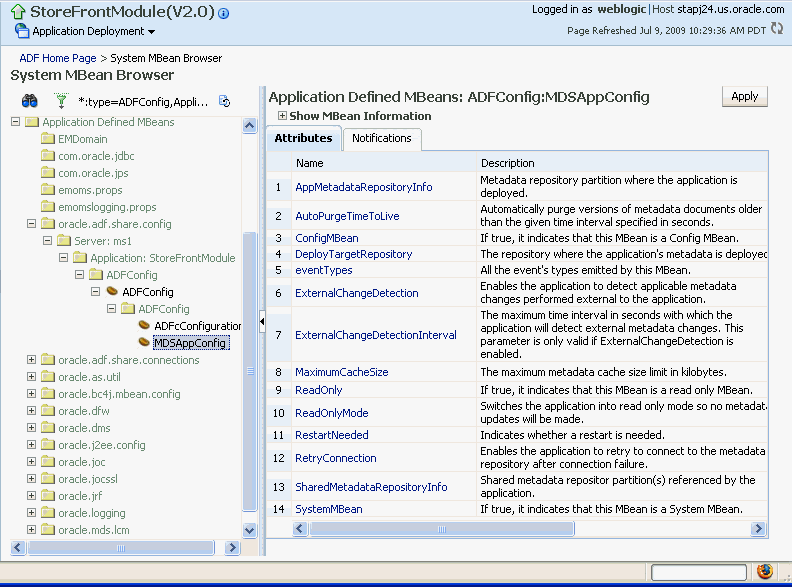Click the bean icon of MDSAppConfig
Image resolution: width=792 pixels, height=587 pixels.
click(144, 342)
